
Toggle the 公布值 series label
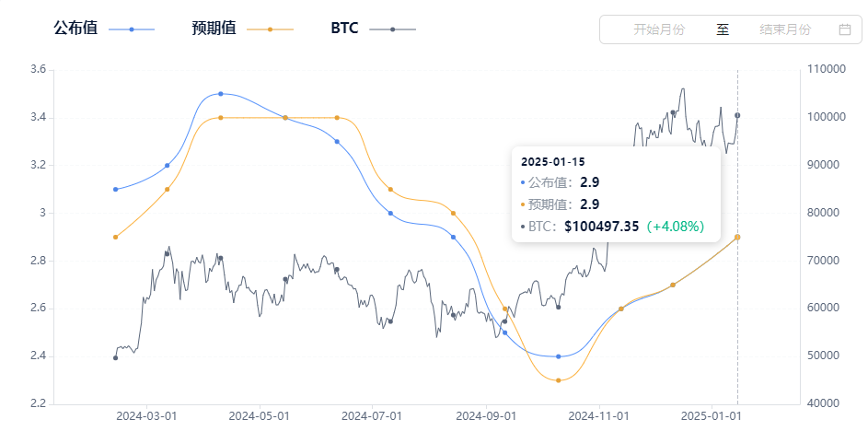pos(75,29)
